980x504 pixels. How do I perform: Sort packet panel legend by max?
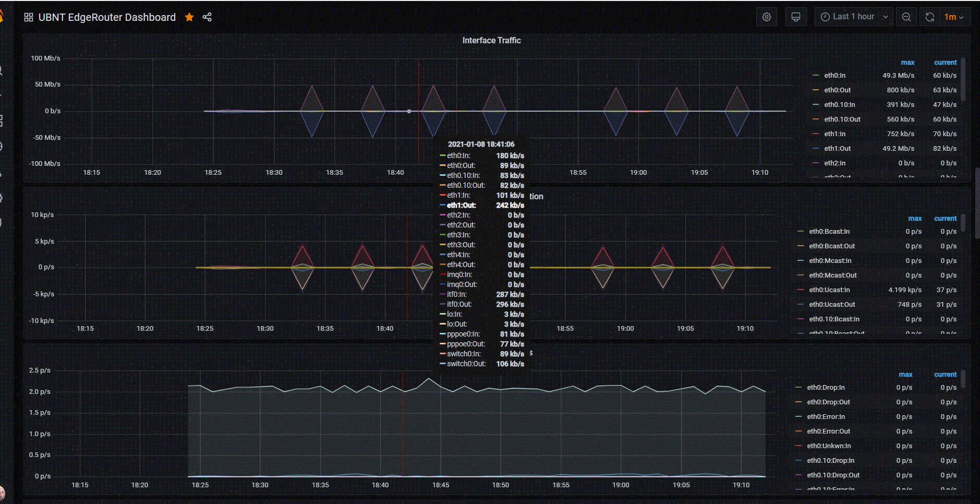pos(915,218)
